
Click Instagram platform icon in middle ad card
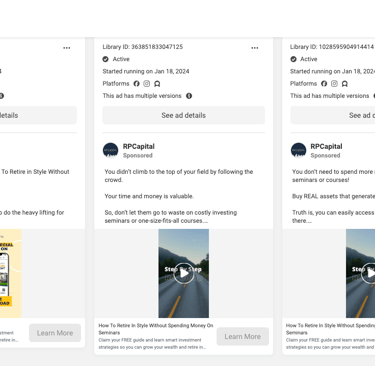[x=147, y=84]
